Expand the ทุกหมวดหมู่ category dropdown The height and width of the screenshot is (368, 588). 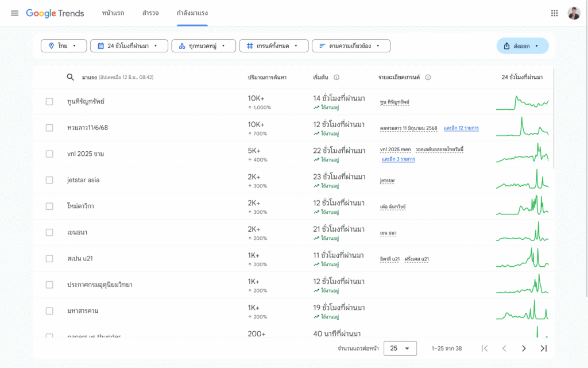[x=204, y=46]
